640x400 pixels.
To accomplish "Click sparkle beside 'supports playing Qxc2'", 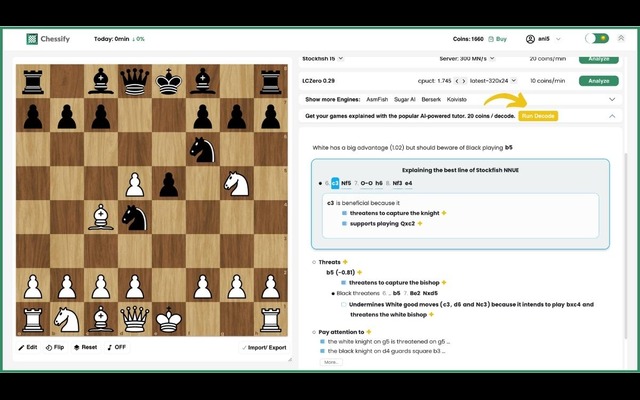I will pos(420,224).
